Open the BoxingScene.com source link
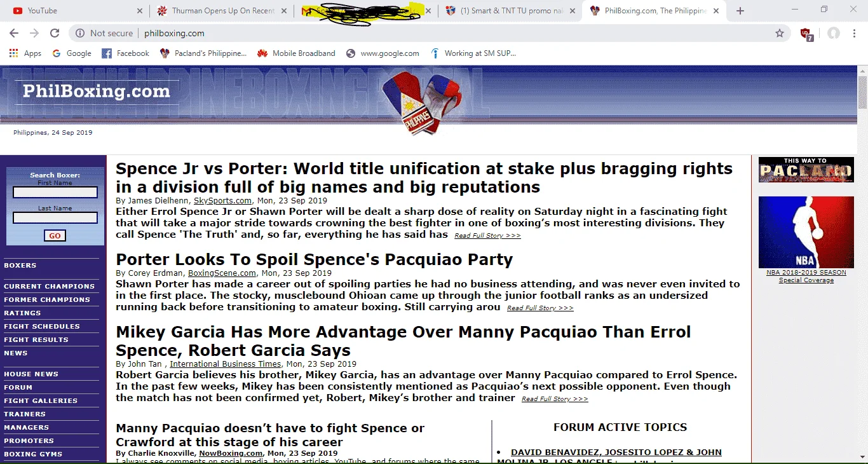This screenshot has height=464, width=868. pos(222,273)
